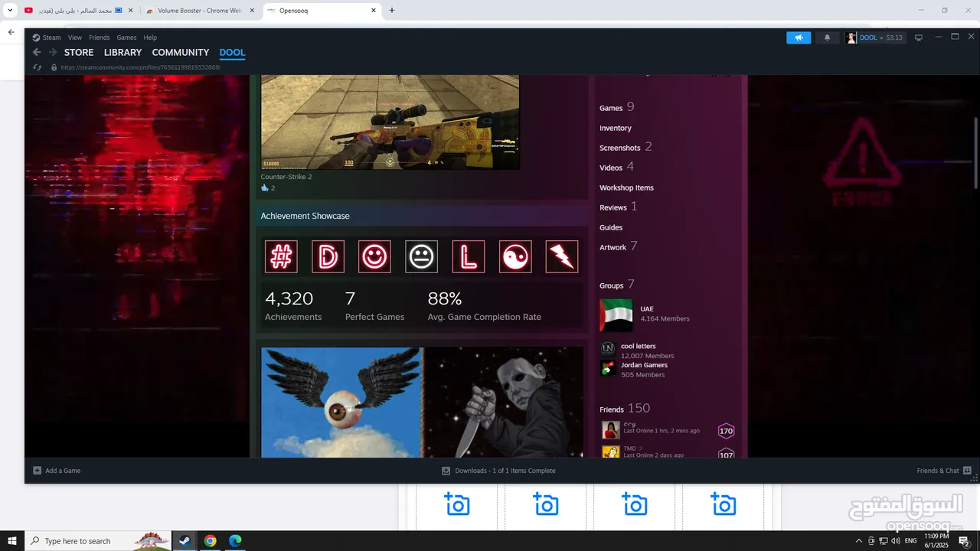Open the Jordan Gamers group

click(644, 365)
